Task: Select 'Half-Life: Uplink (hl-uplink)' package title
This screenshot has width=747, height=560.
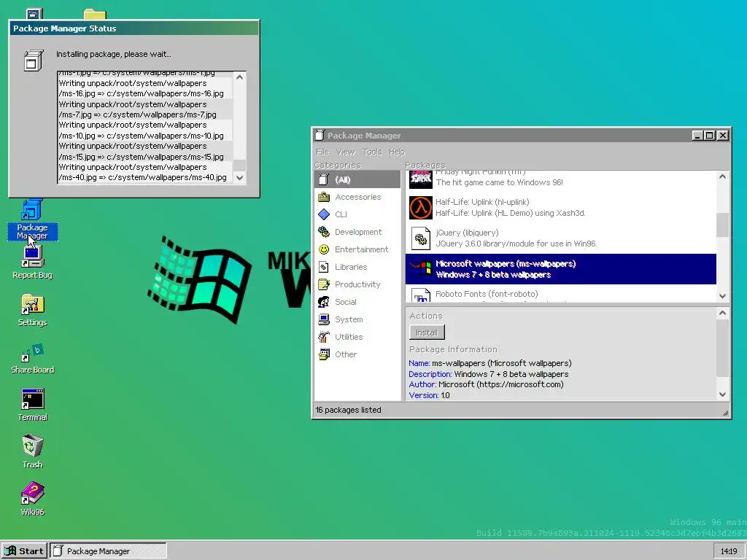Action: point(482,203)
